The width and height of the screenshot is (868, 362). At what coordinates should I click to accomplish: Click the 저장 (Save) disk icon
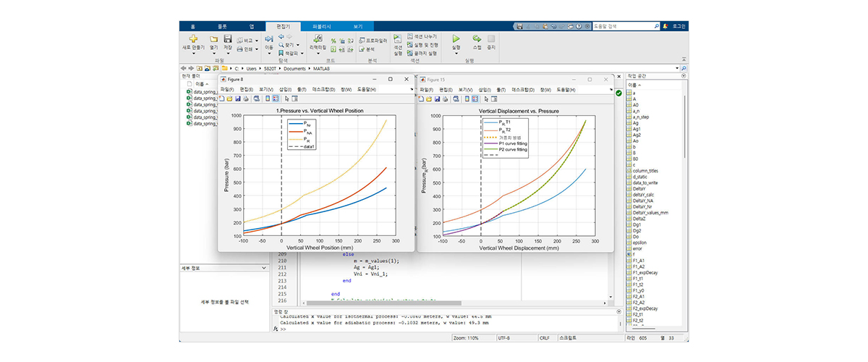click(x=228, y=39)
